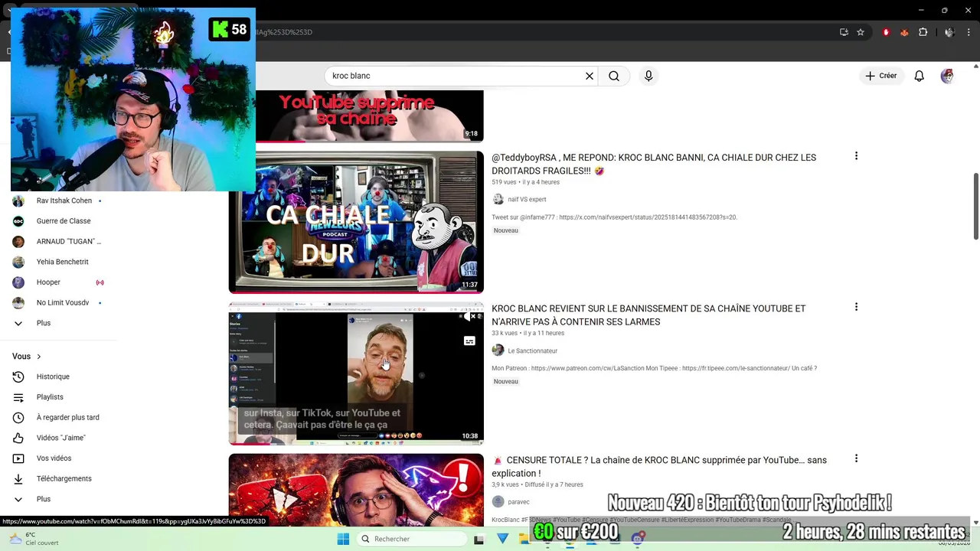Image resolution: width=980 pixels, height=551 pixels.
Task: Open the MetaMask fox extension
Action: click(x=904, y=32)
